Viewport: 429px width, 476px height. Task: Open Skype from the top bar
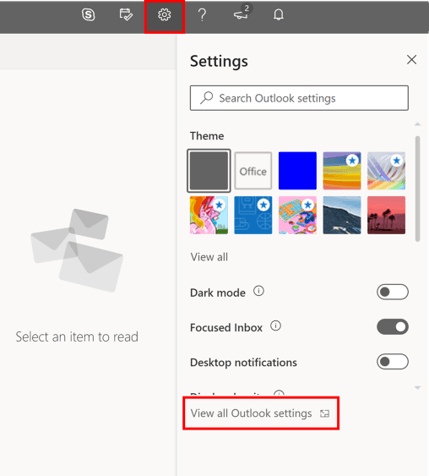point(88,15)
